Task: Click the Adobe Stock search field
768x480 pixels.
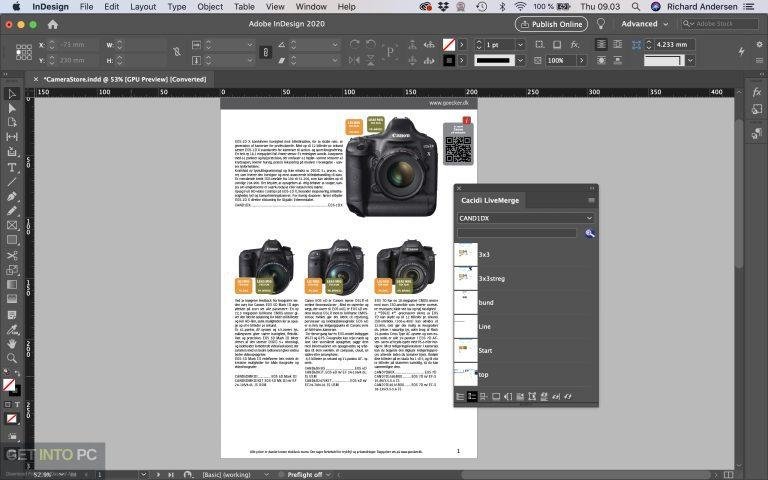Action: pyautogui.click(x=720, y=24)
